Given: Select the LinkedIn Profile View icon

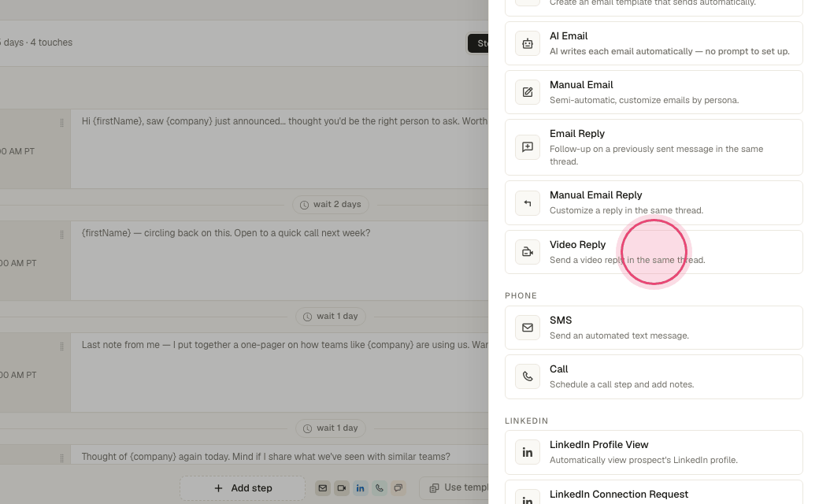Looking at the screenshot, I should pos(528,452).
